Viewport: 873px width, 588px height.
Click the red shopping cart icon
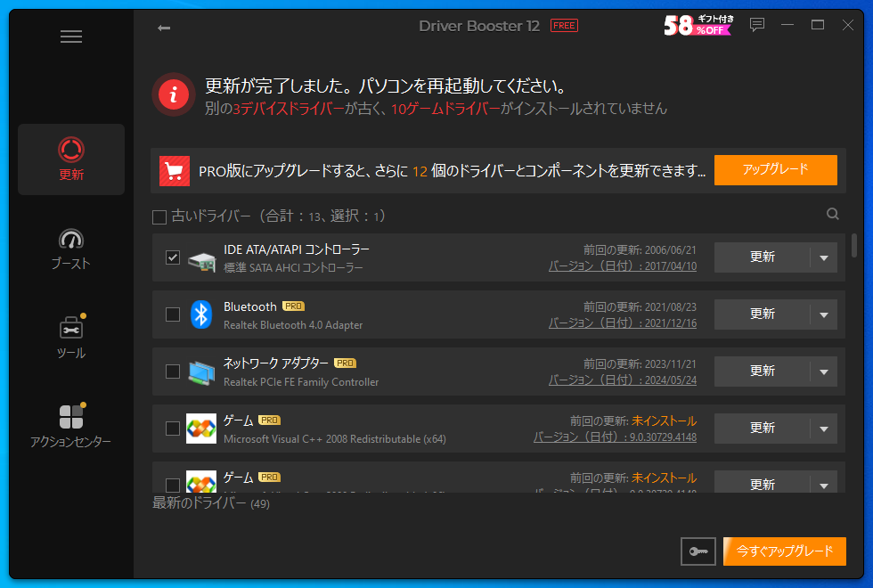coord(175,171)
